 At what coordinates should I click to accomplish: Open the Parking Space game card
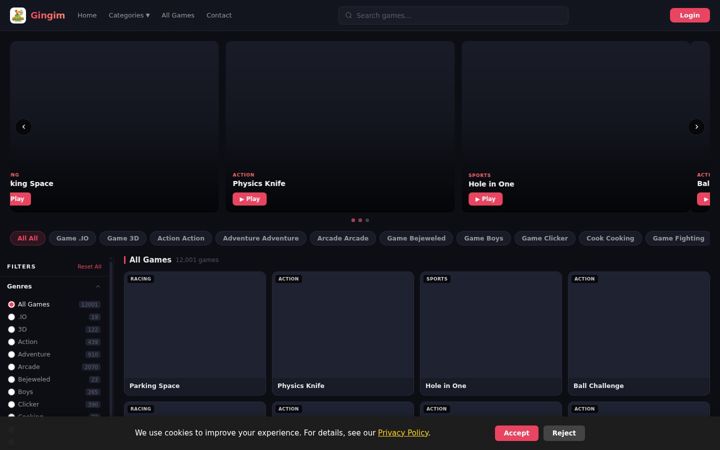[195, 333]
